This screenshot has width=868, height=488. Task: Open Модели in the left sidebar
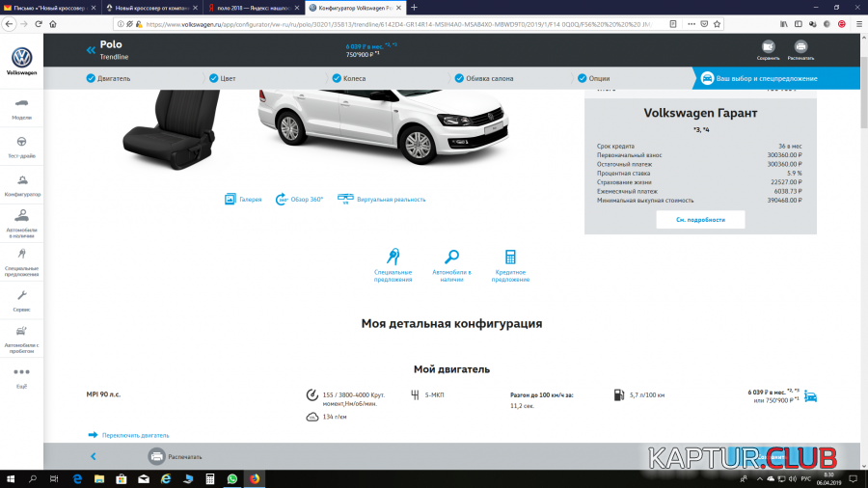coord(21,105)
